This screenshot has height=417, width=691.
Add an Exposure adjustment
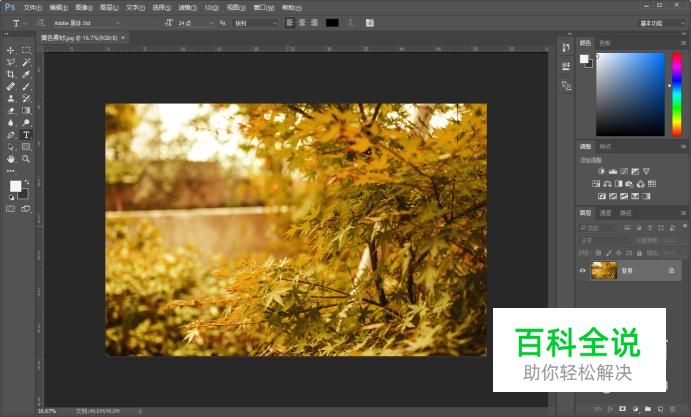(x=635, y=171)
